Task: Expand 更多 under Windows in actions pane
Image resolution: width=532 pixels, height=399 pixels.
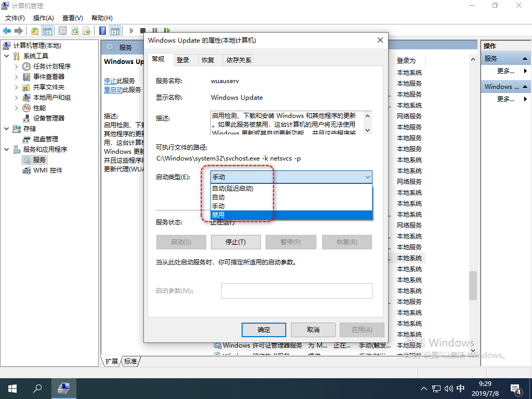Action: point(506,99)
